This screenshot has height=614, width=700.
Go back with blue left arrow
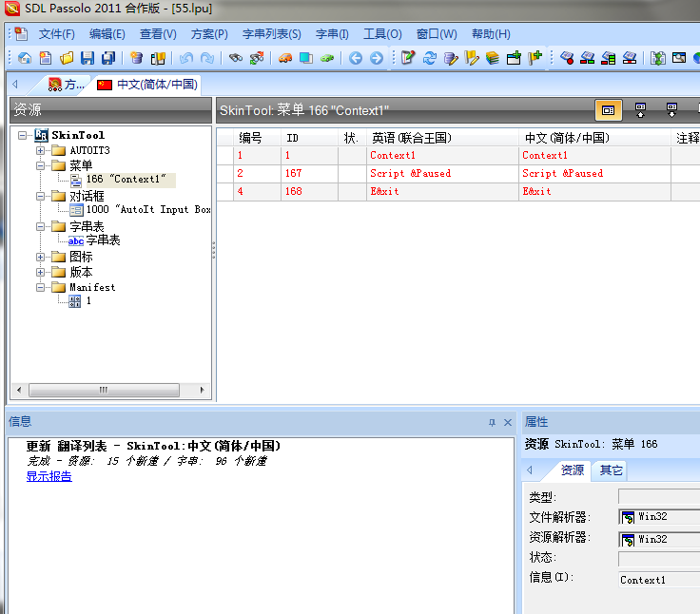(356, 58)
